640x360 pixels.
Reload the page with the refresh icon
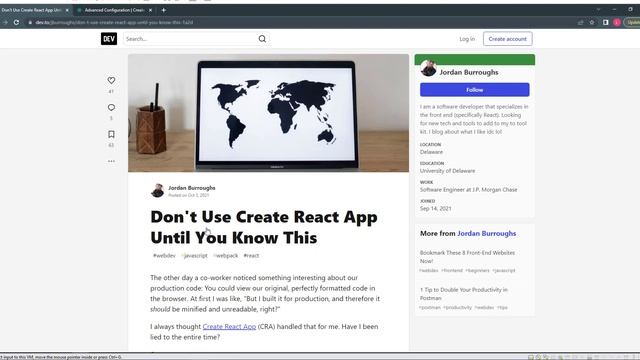pos(16,22)
